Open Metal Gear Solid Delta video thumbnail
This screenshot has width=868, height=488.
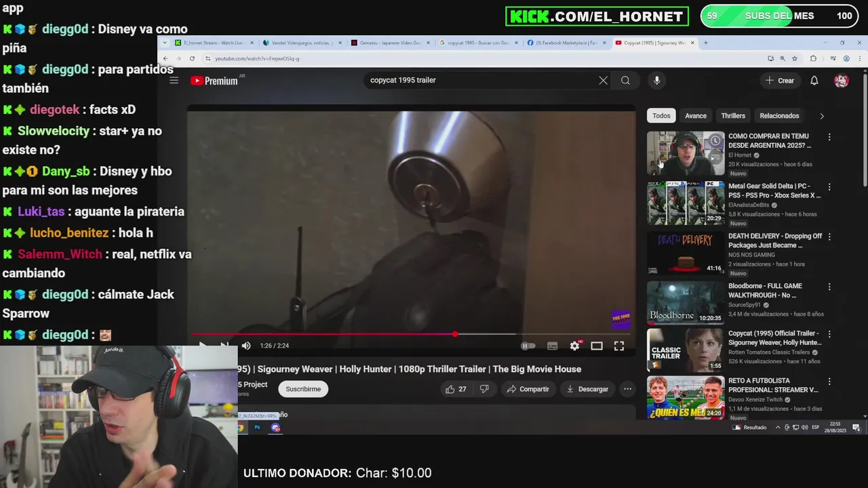point(686,203)
